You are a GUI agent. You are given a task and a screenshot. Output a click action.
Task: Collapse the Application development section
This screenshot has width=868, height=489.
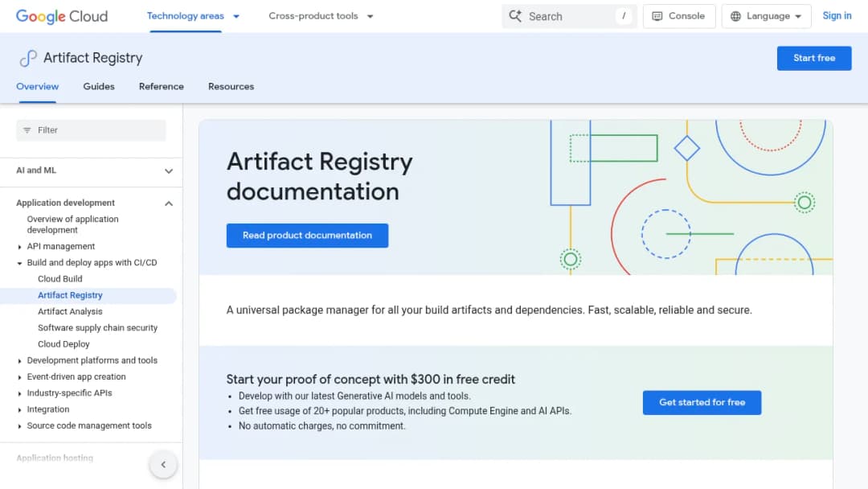(169, 203)
